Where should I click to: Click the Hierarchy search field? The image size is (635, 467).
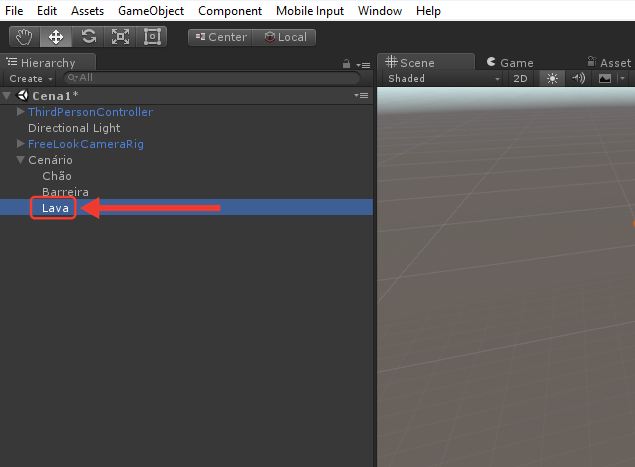[212, 78]
